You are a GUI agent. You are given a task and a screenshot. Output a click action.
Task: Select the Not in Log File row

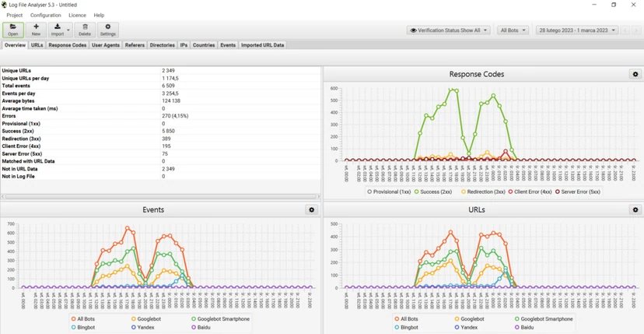160,176
